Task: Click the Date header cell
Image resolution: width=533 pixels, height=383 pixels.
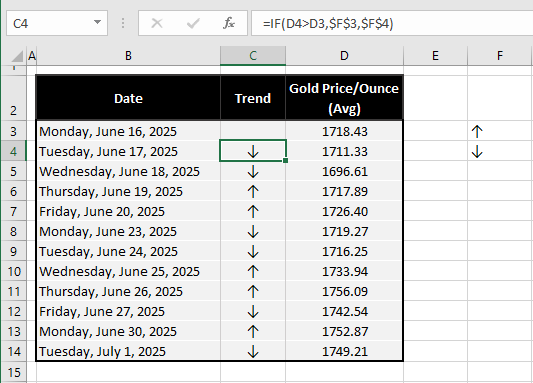Action: pyautogui.click(x=128, y=98)
